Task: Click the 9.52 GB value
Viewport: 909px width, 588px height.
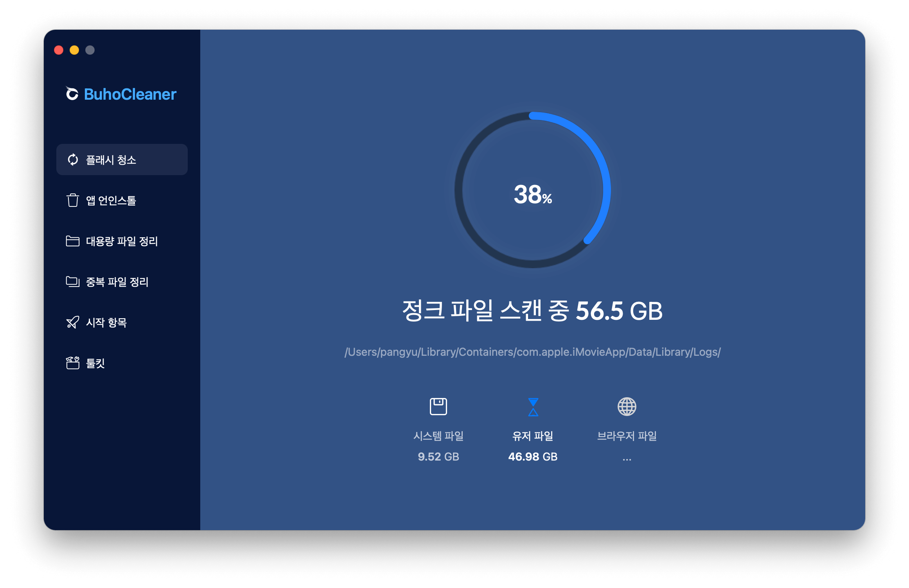Action: (x=438, y=457)
